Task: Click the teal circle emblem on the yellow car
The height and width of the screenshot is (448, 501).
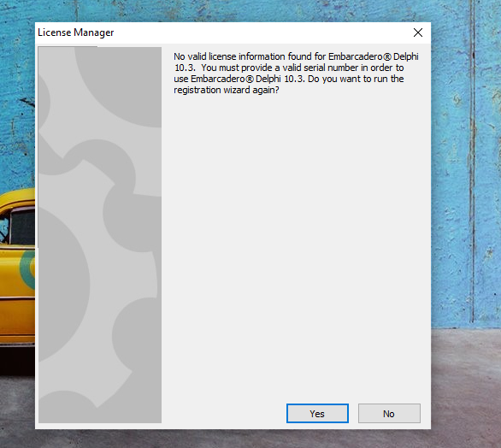Action: pos(28,268)
